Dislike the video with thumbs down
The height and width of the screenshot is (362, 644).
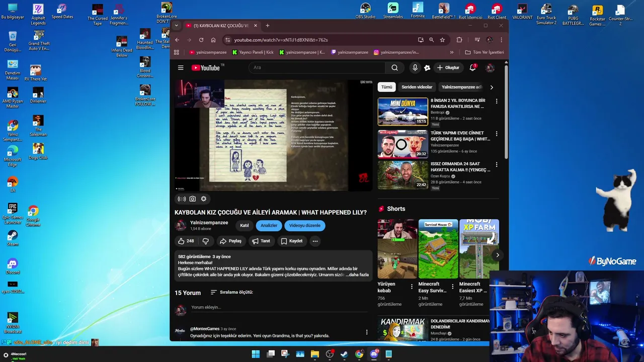tap(205, 241)
